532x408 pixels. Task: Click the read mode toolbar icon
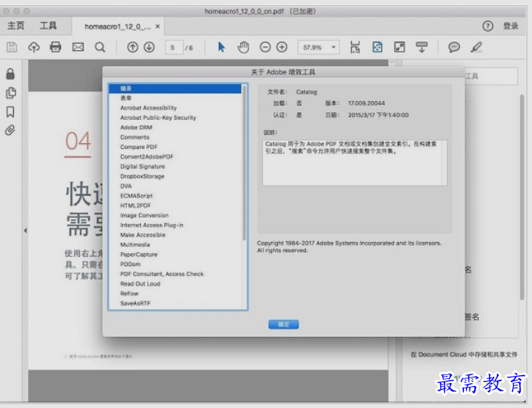point(422,47)
